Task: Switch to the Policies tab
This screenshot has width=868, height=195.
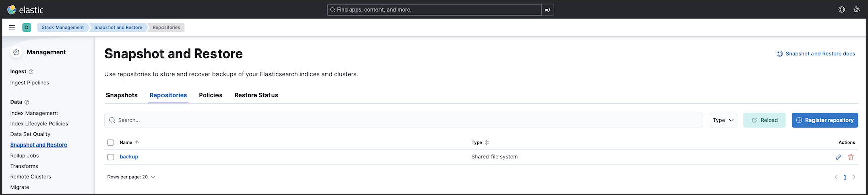Action: point(210,95)
